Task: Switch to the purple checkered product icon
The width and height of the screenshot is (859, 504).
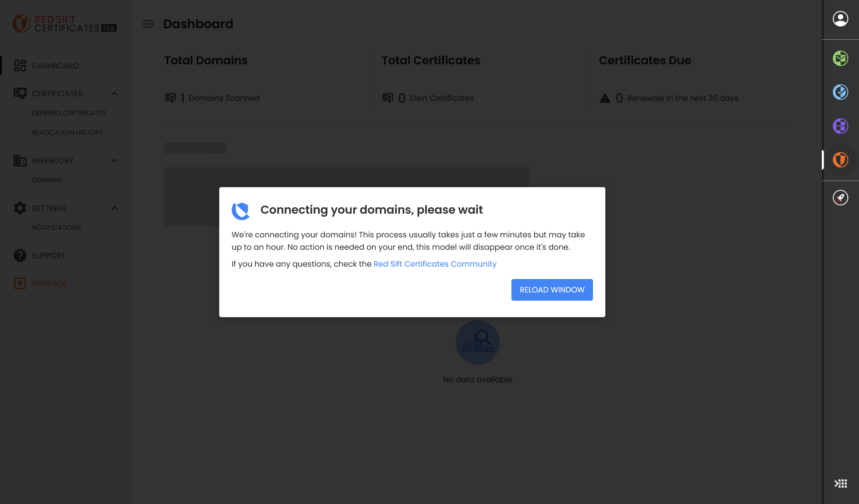Action: [x=840, y=126]
